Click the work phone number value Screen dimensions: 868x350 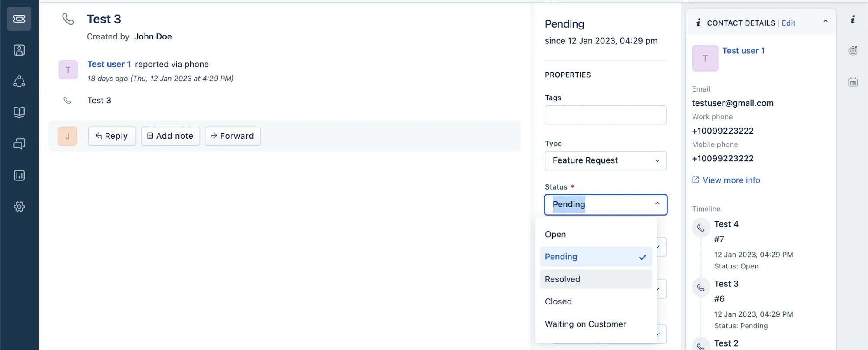723,131
